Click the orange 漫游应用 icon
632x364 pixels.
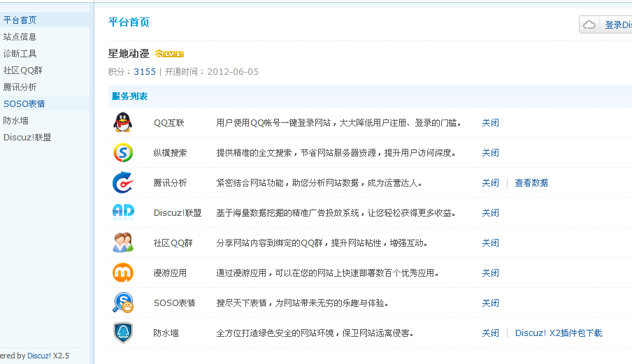[x=123, y=272]
